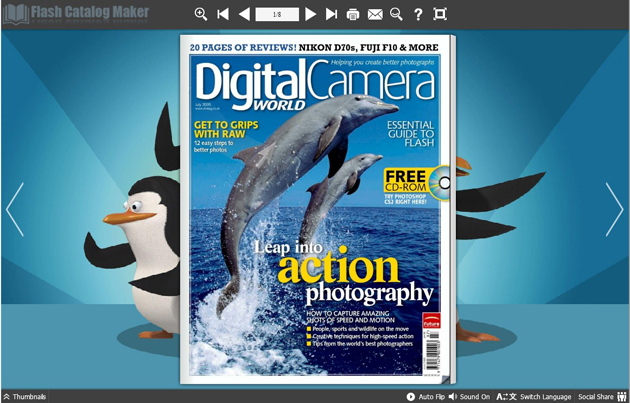Open the Switch Language option

click(534, 397)
